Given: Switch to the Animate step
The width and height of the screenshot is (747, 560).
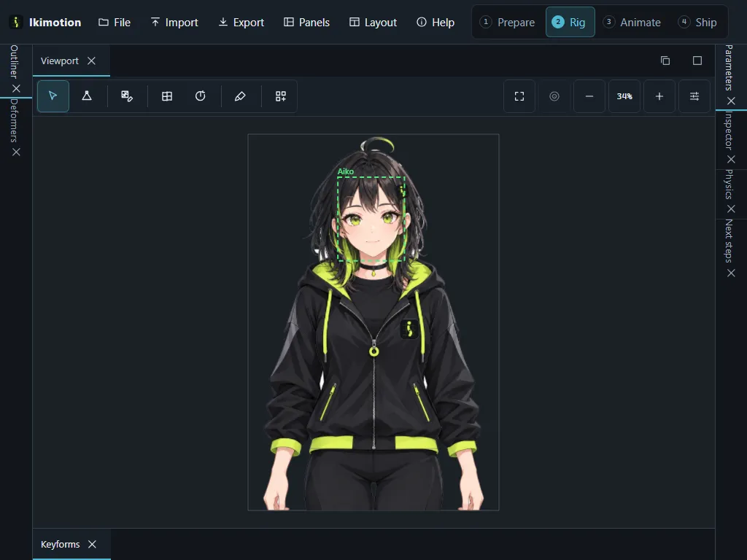Looking at the screenshot, I should [632, 23].
